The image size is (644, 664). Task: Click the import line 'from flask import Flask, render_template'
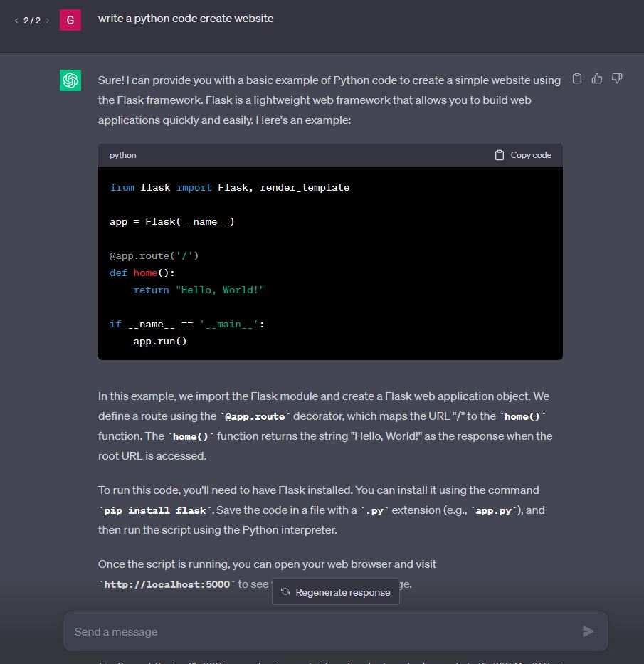[229, 188]
